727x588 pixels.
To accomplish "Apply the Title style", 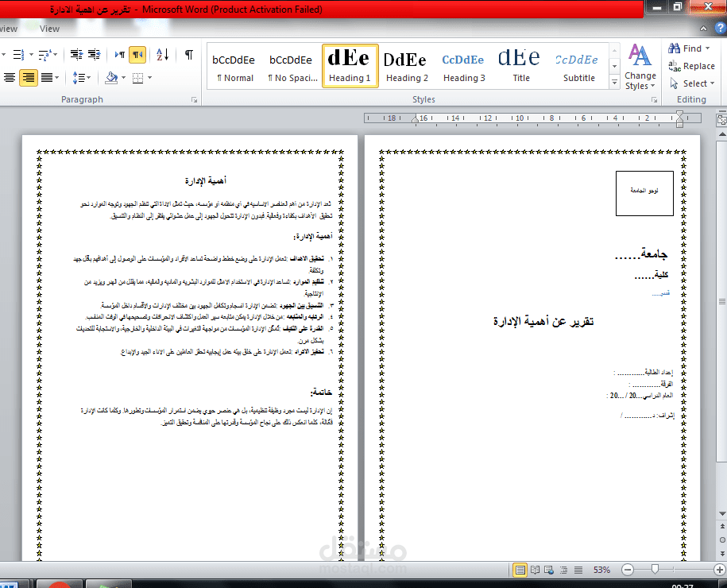I will pyautogui.click(x=520, y=66).
